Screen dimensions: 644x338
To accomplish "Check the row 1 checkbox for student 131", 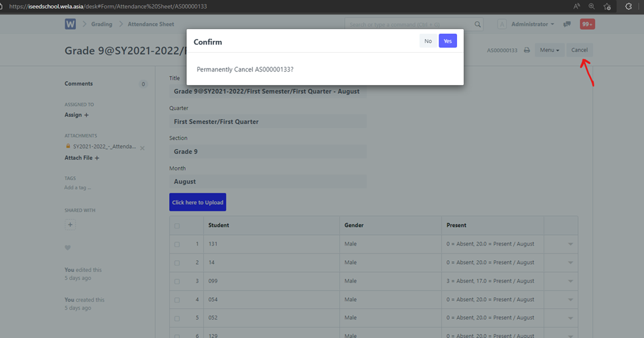I will coord(177,244).
